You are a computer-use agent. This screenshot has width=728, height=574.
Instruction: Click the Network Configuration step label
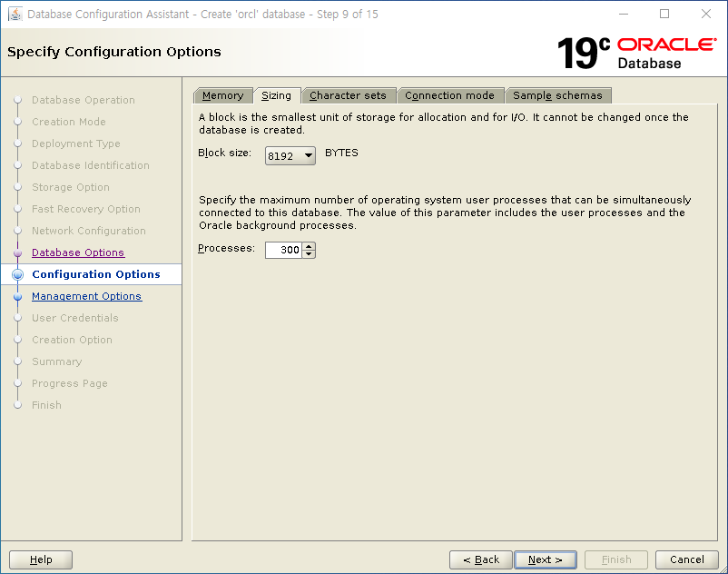point(89,231)
